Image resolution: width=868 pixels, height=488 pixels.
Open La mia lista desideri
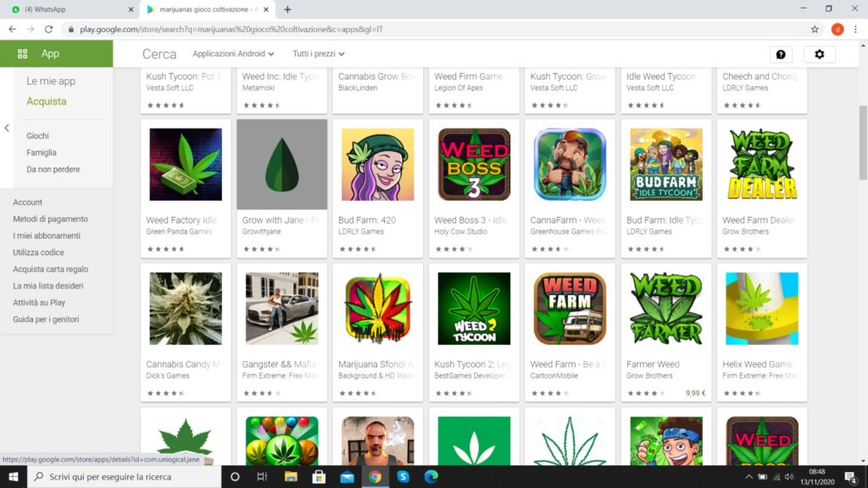pos(48,286)
